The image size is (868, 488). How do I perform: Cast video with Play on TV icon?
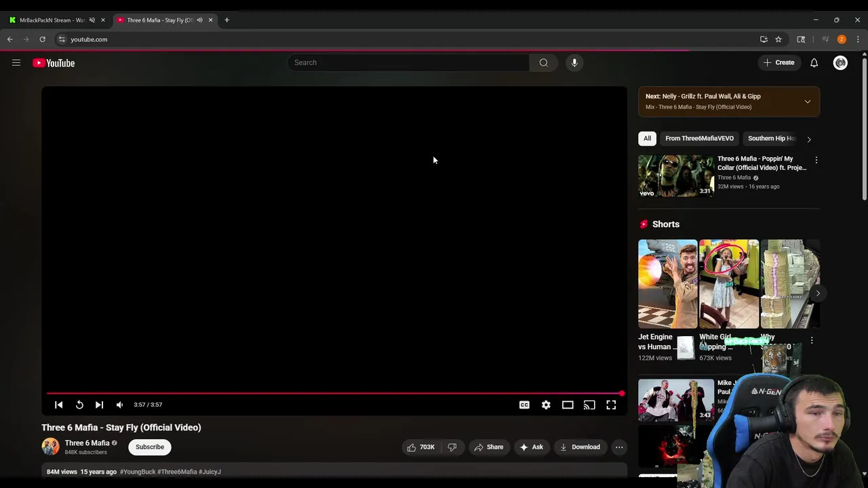pyautogui.click(x=589, y=405)
